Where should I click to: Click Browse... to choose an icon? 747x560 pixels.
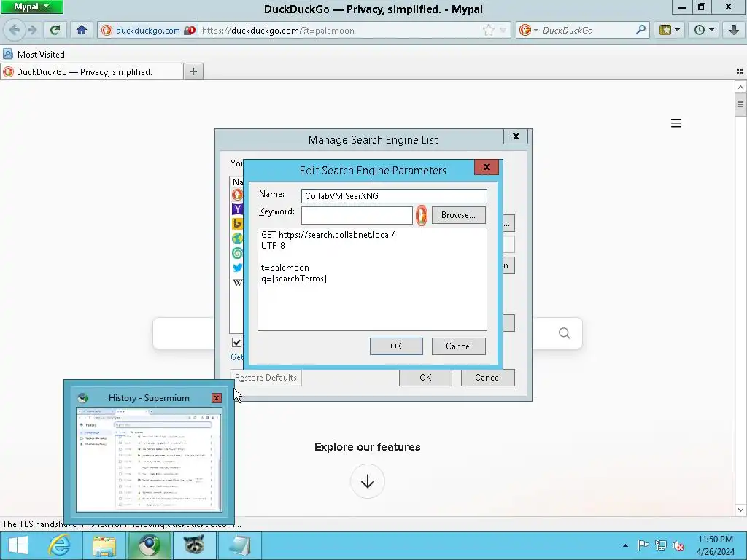[x=458, y=215]
